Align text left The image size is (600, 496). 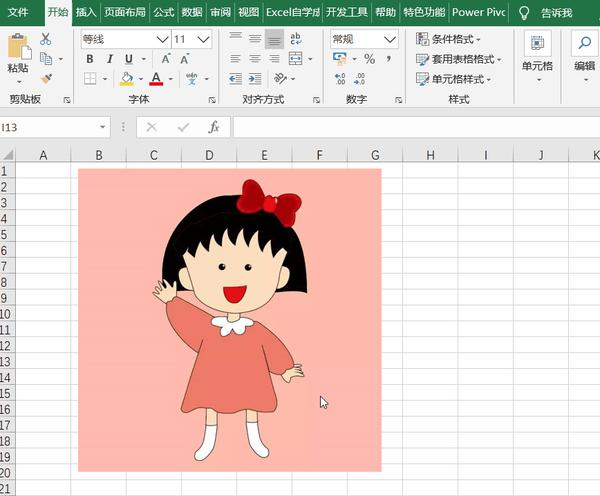pos(236,59)
